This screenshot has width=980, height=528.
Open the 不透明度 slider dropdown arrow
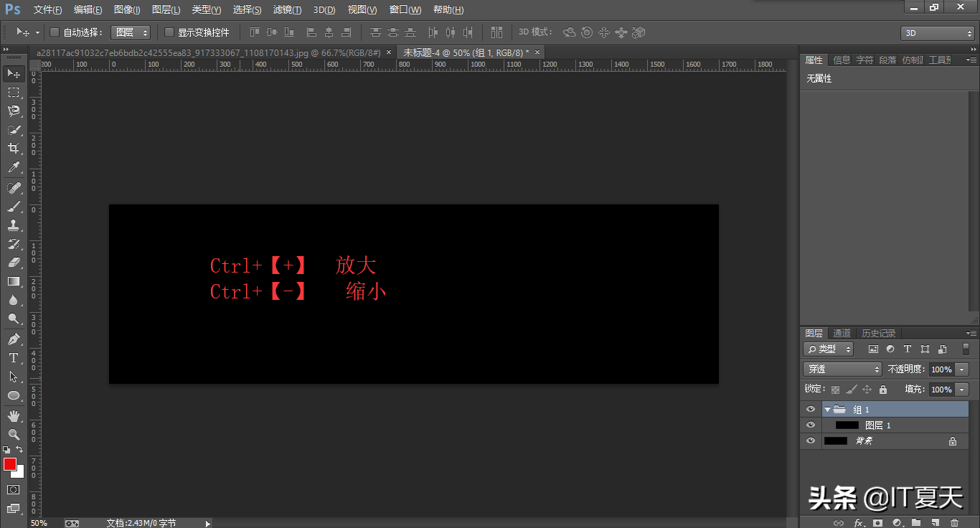(x=962, y=369)
